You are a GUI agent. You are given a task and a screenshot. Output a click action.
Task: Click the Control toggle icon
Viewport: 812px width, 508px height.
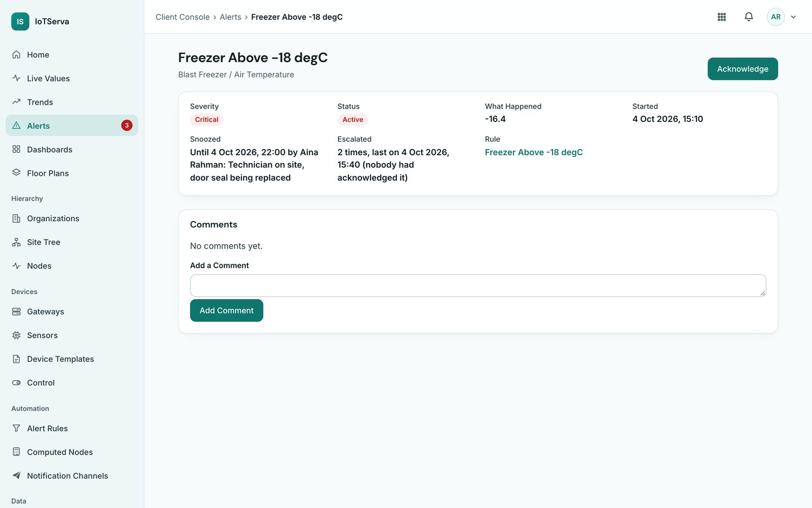(x=16, y=383)
